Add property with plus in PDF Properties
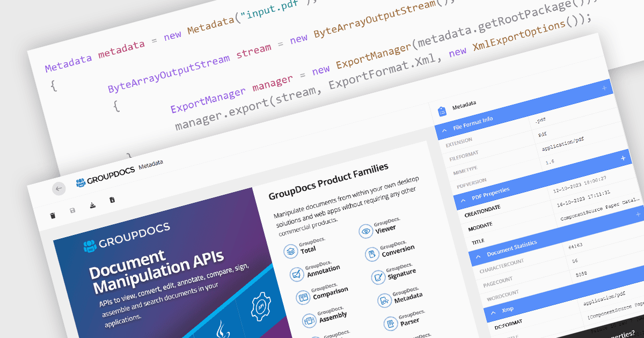 623,158
